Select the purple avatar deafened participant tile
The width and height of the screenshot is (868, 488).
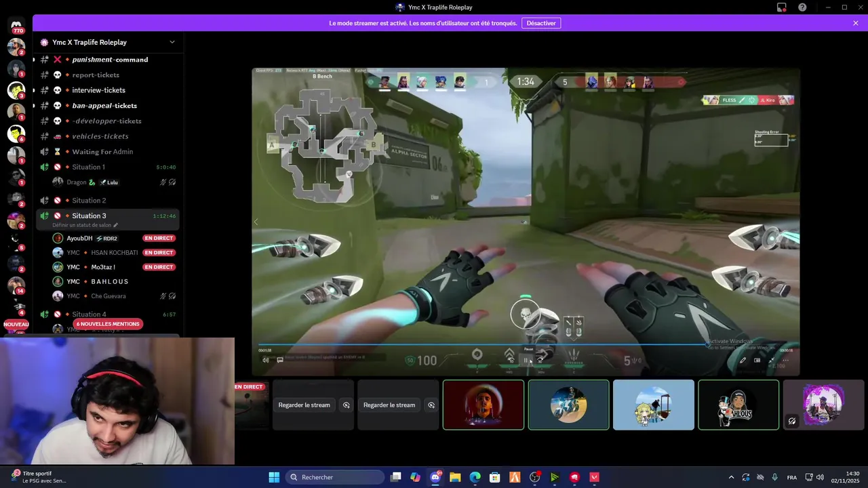pyautogui.click(x=823, y=405)
